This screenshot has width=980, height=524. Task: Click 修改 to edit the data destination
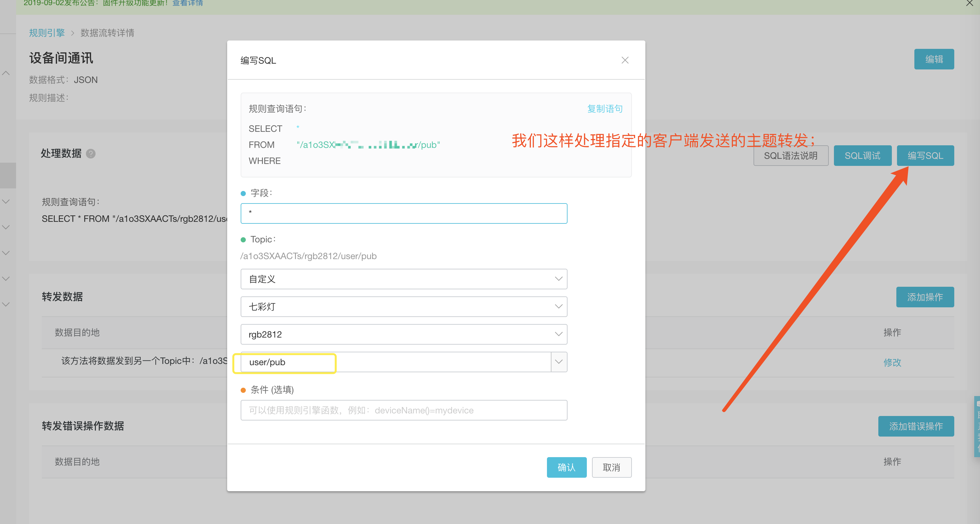point(892,362)
